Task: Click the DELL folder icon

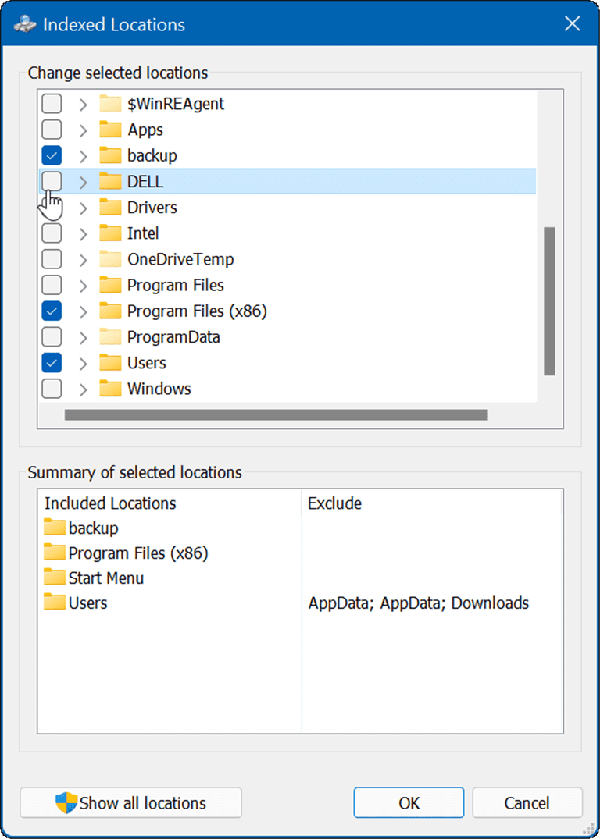Action: point(110,181)
